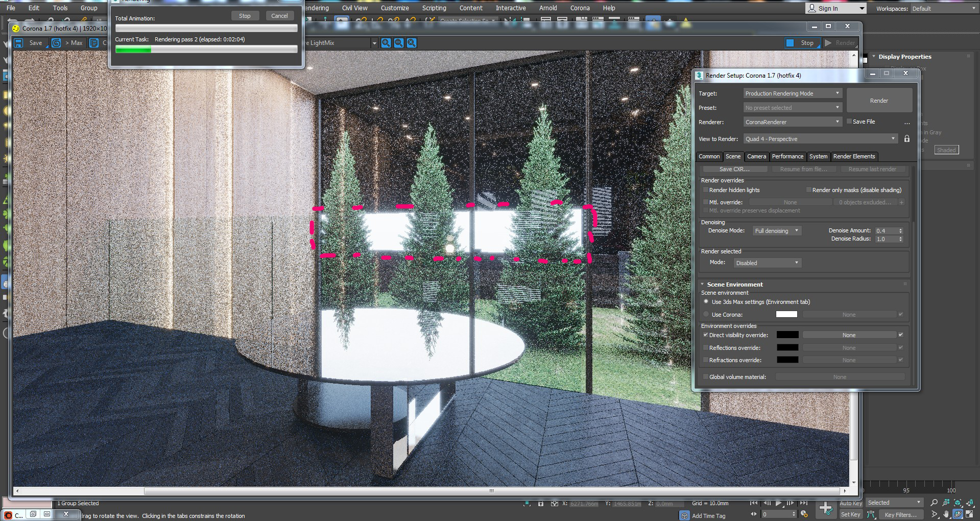
Task: Click the Save disk icon in Corona frame buffer
Action: [19, 43]
